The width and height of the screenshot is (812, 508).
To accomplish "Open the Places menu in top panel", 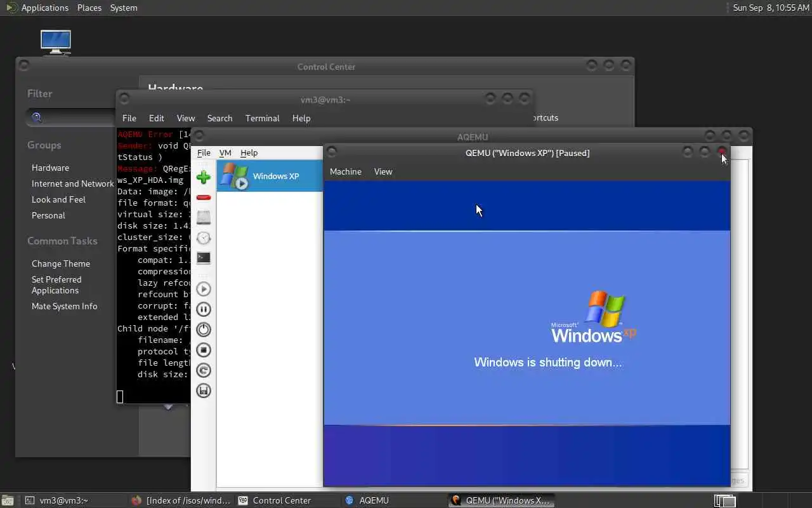I will (89, 8).
